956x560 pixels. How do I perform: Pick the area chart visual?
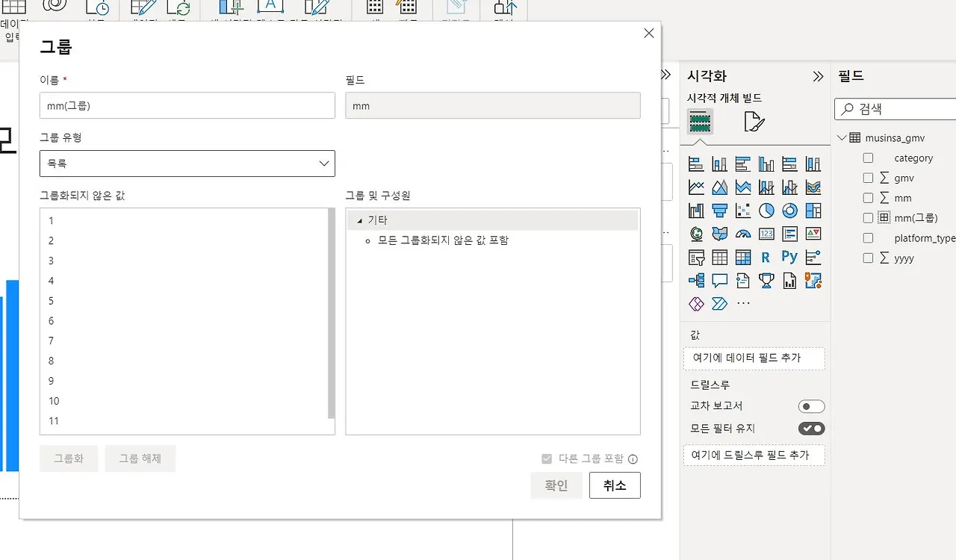(720, 187)
